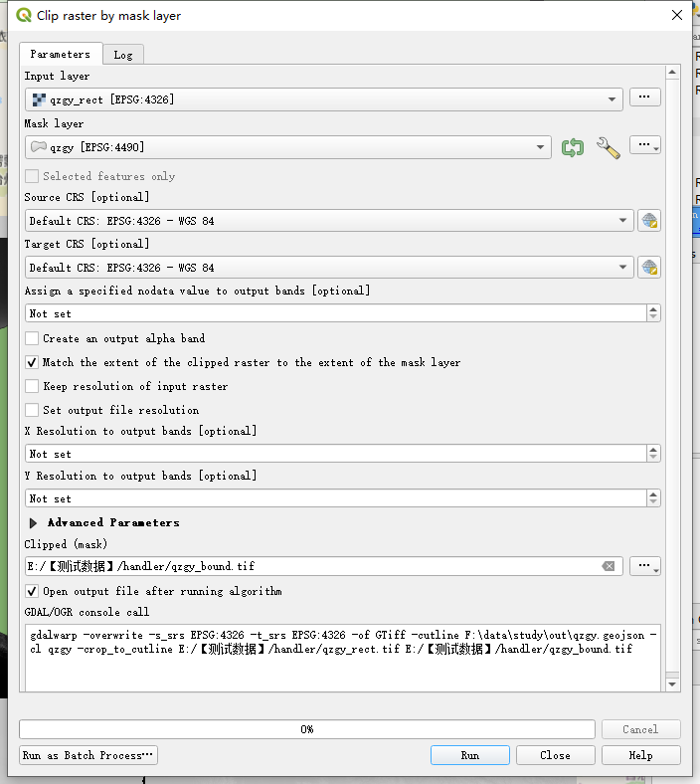Click the X Resolution Not set field
Viewport: 700px width, 784px height.
[336, 454]
